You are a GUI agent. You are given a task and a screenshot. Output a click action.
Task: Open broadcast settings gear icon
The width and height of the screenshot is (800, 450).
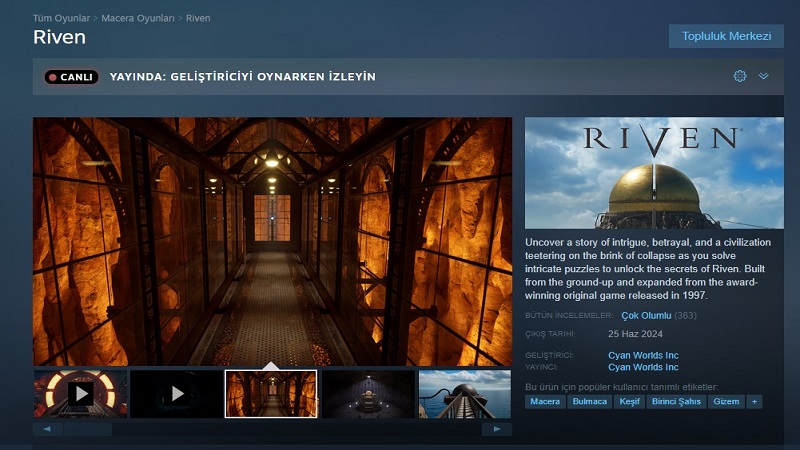point(740,76)
